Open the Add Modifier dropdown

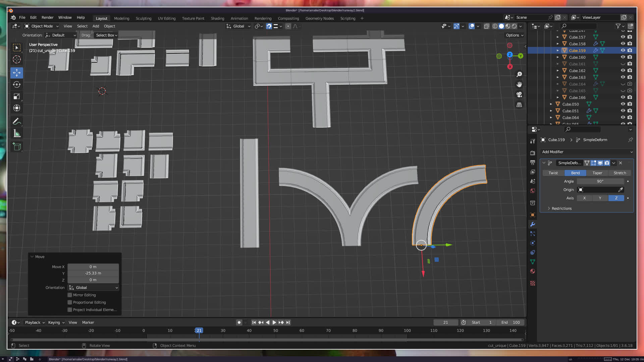[587, 152]
